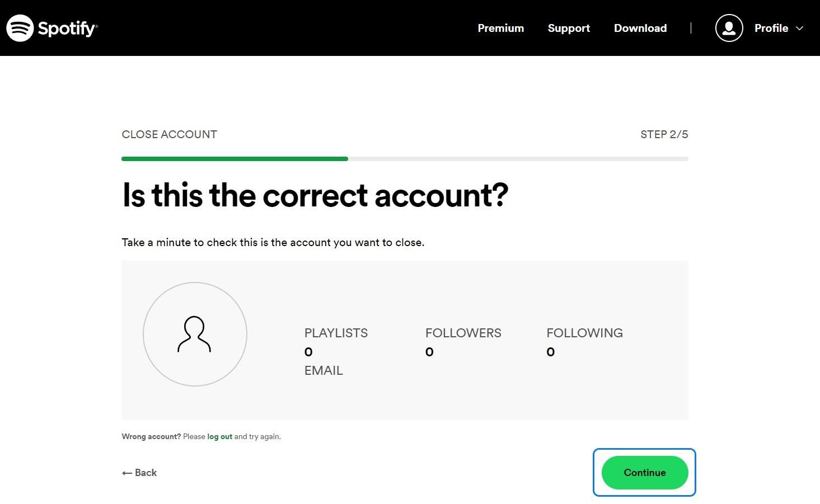This screenshot has width=820, height=504.
Task: Click the Spotify wordmark text
Action: click(x=67, y=29)
